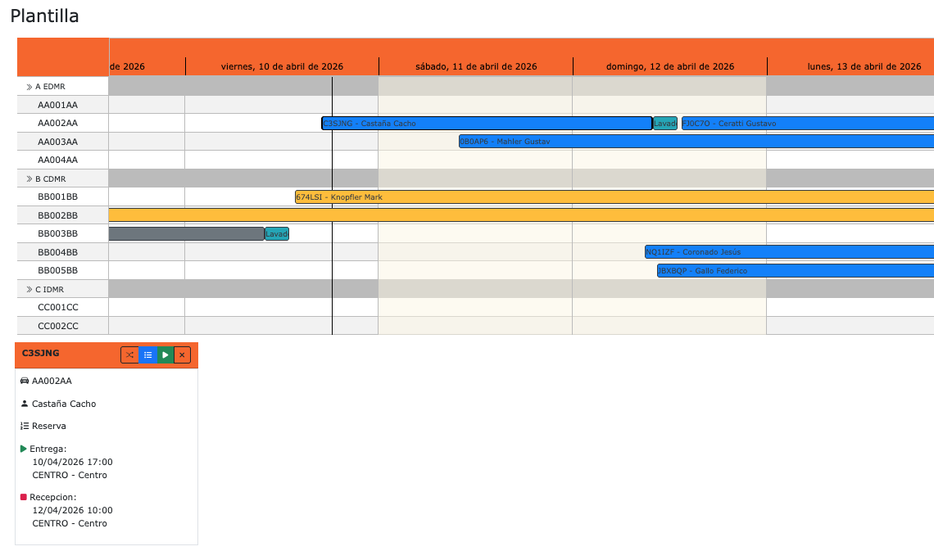Click the person icon beside Castaña Cacho
Viewport: 934px width, 560px height.
(x=25, y=404)
